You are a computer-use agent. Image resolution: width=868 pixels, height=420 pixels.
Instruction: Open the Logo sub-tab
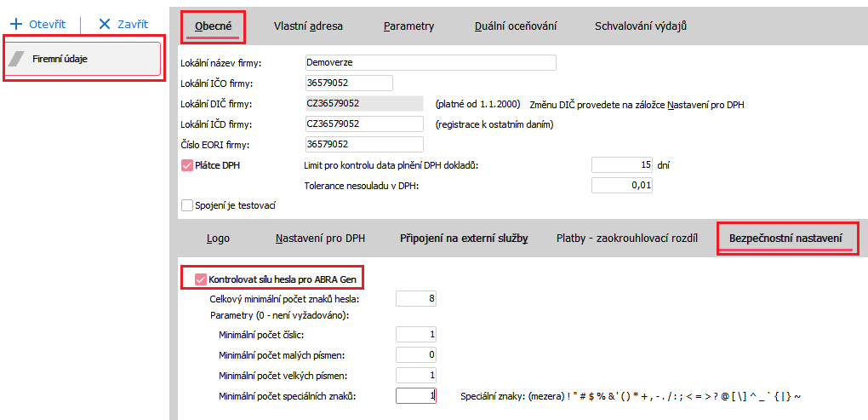[x=218, y=239]
